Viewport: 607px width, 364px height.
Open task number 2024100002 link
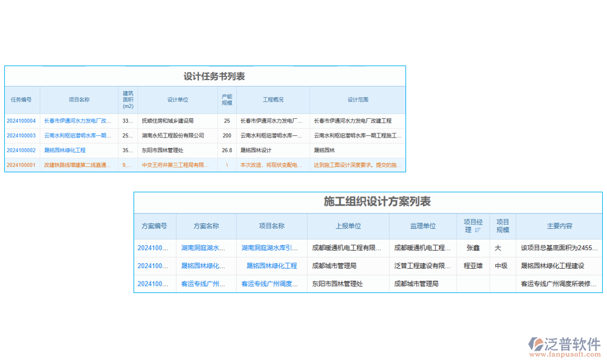21,150
